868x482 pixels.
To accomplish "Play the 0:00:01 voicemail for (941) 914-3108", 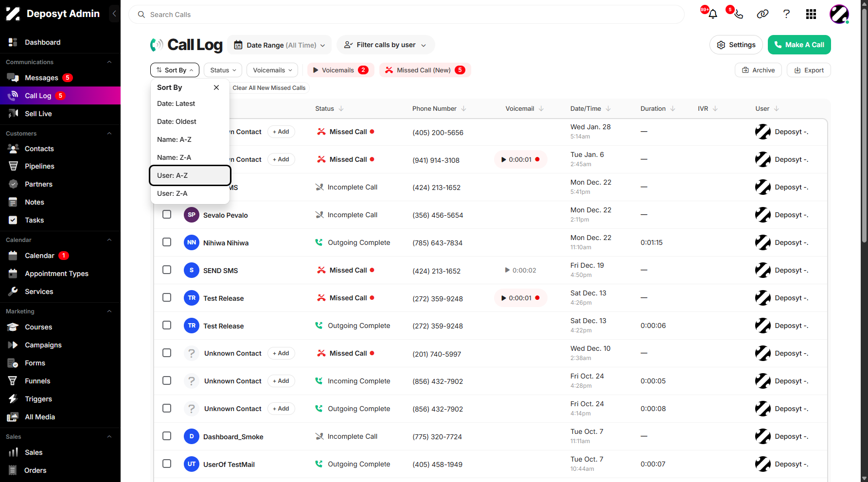I will (x=521, y=159).
